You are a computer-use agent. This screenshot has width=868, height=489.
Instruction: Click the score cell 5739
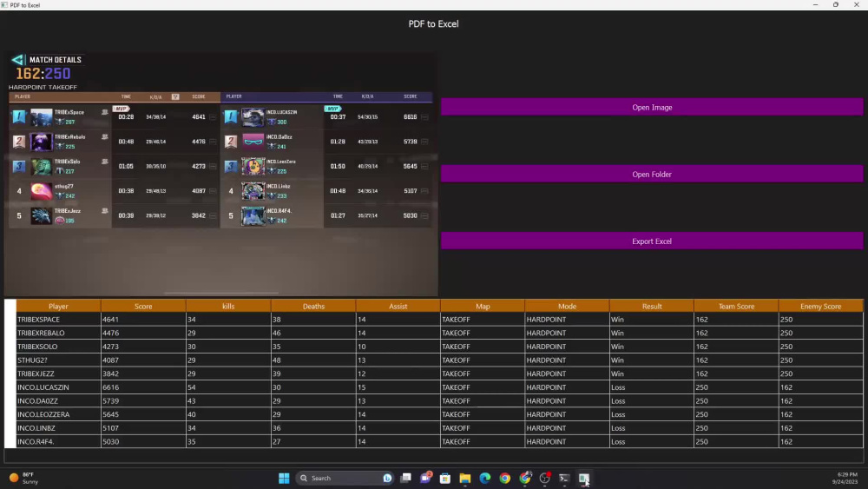143,401
